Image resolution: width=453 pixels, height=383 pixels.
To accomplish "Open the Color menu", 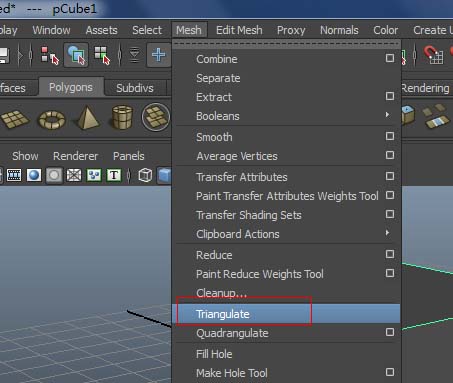I will click(385, 30).
